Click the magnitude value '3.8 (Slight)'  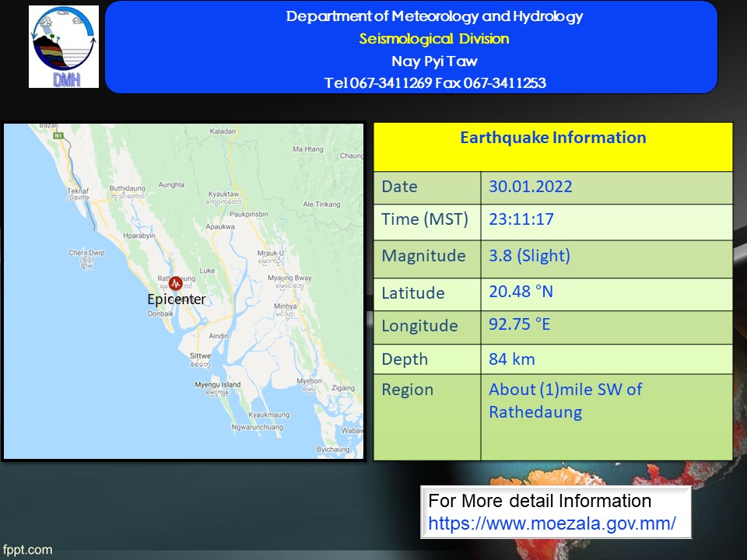[529, 256]
